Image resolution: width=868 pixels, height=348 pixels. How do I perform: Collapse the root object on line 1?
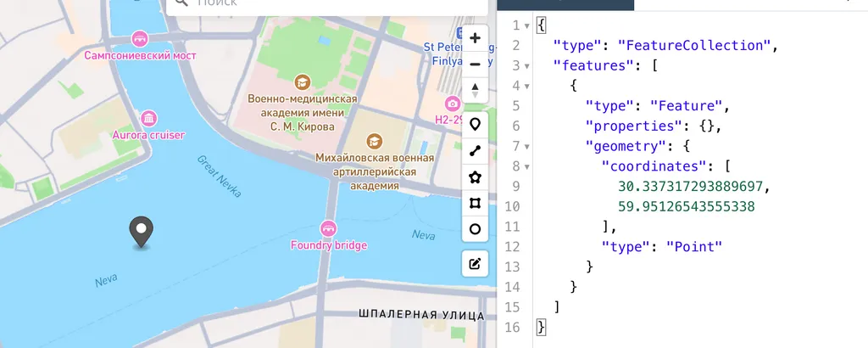[x=527, y=25]
